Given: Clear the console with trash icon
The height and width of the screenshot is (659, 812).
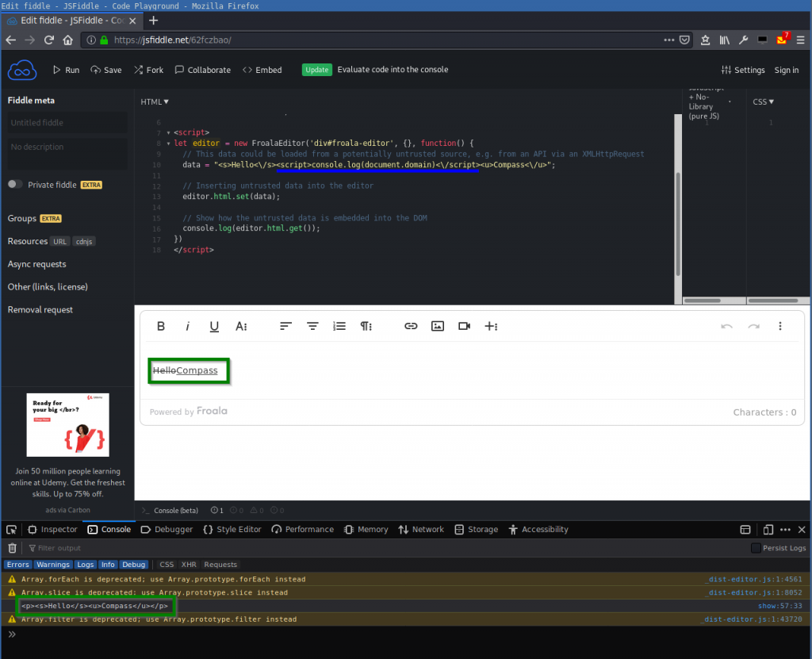Looking at the screenshot, I should [x=13, y=548].
